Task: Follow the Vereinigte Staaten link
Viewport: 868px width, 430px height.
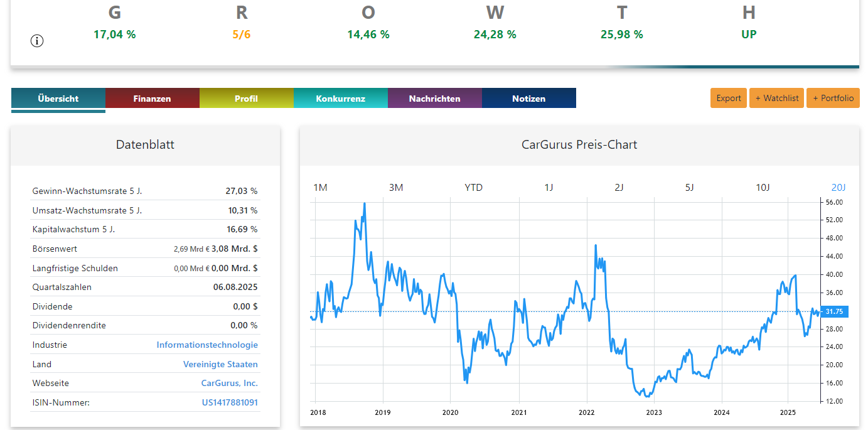Action: [220, 364]
